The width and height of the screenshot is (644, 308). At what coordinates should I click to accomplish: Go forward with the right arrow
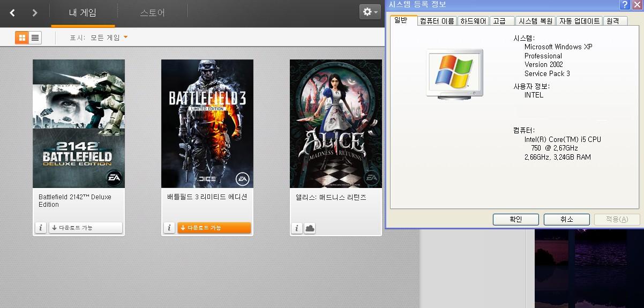pos(35,12)
